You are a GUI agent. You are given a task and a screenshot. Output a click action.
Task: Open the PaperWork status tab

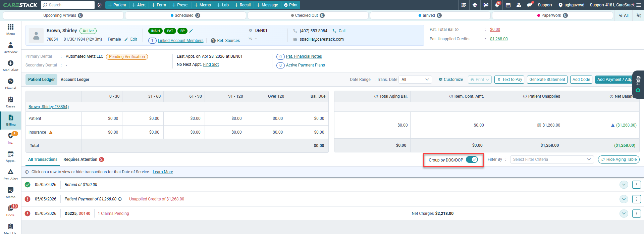(x=552, y=15)
